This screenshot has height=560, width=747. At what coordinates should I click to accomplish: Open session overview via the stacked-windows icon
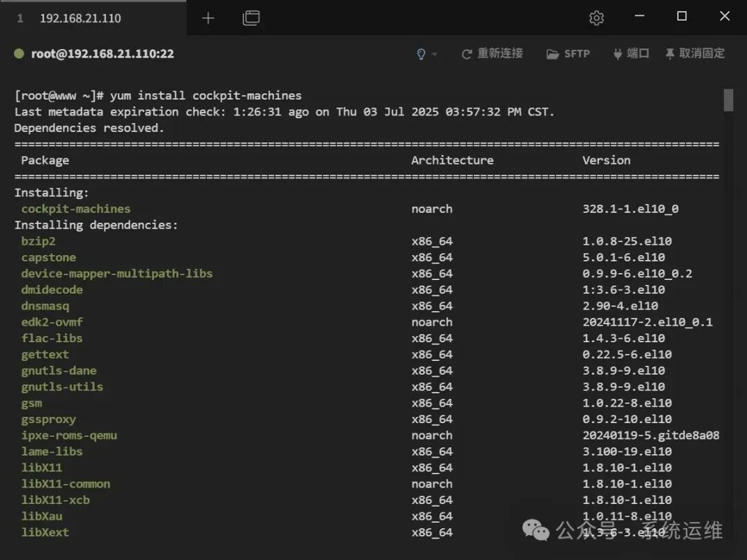251,18
